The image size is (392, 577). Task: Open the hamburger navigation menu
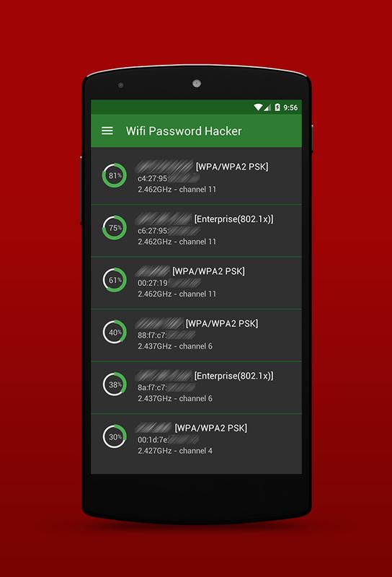[x=107, y=131]
